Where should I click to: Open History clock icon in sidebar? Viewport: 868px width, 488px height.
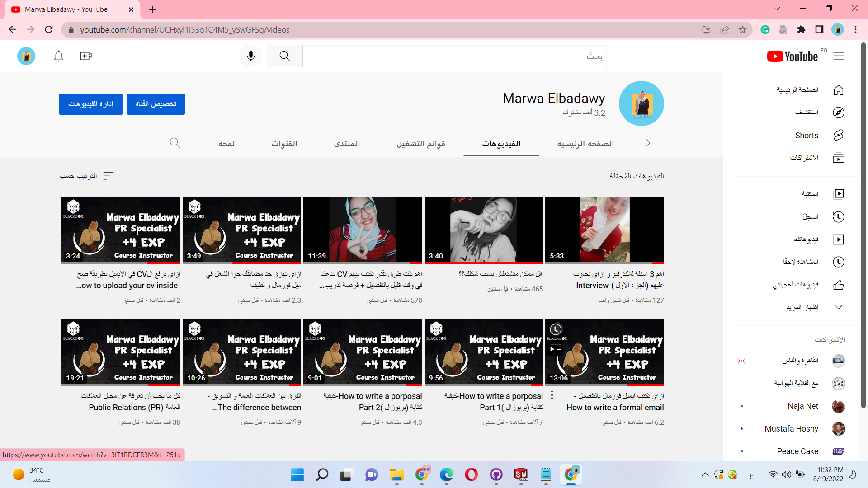[x=838, y=217]
